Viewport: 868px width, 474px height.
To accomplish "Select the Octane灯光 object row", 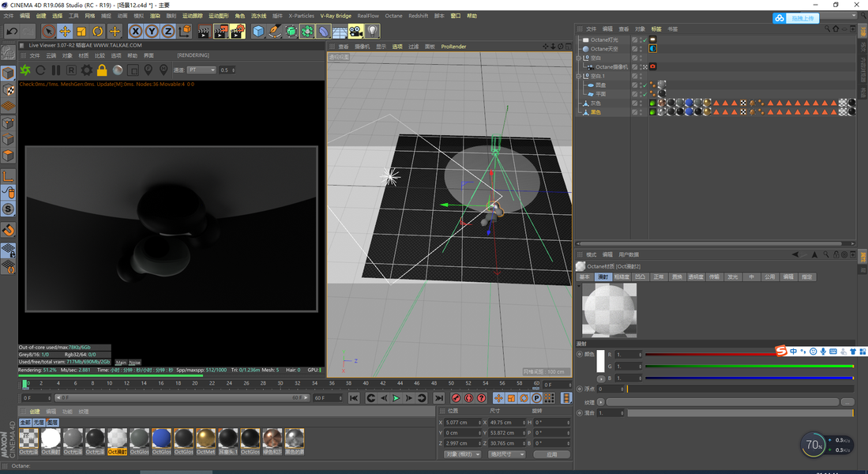I will point(604,39).
